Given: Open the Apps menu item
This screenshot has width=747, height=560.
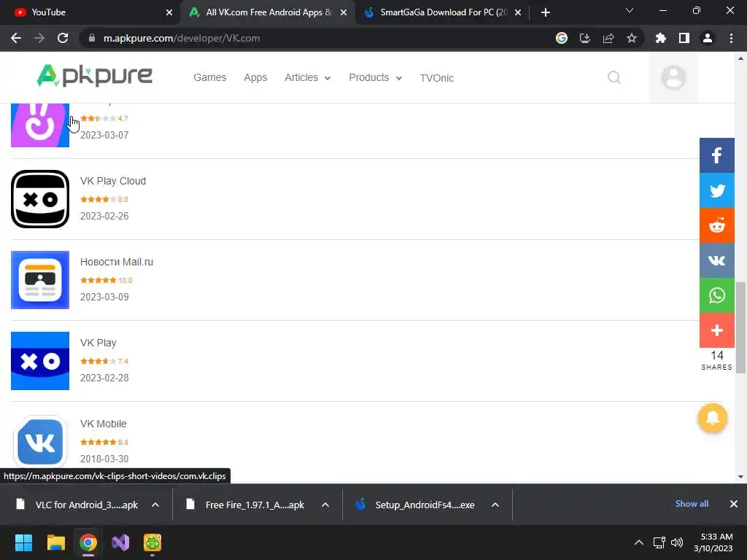Looking at the screenshot, I should coord(255,77).
